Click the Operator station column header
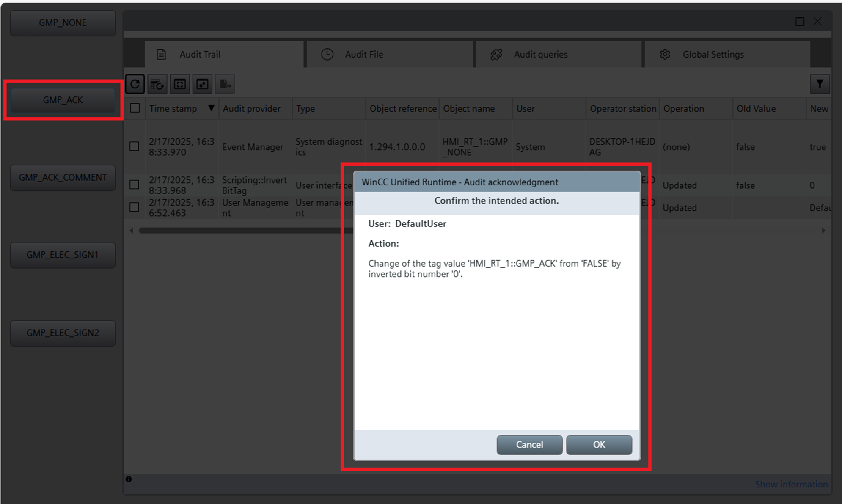The height and width of the screenshot is (504, 842). point(622,108)
